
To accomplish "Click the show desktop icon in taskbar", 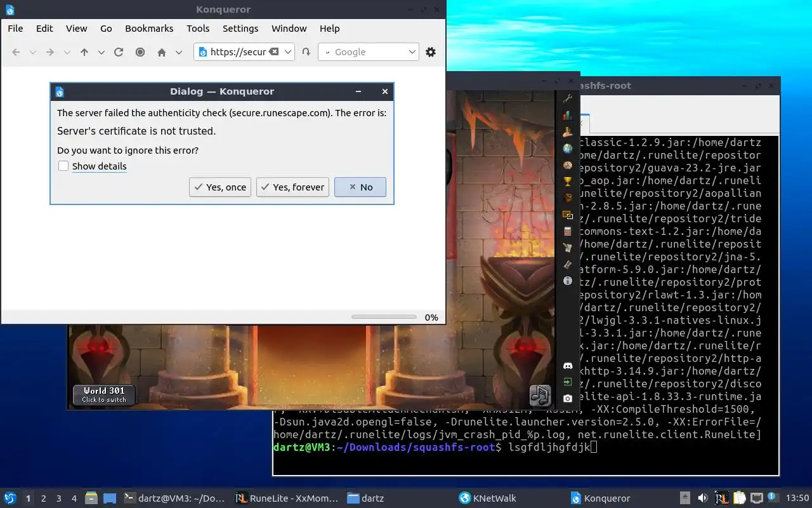I will pos(110,498).
